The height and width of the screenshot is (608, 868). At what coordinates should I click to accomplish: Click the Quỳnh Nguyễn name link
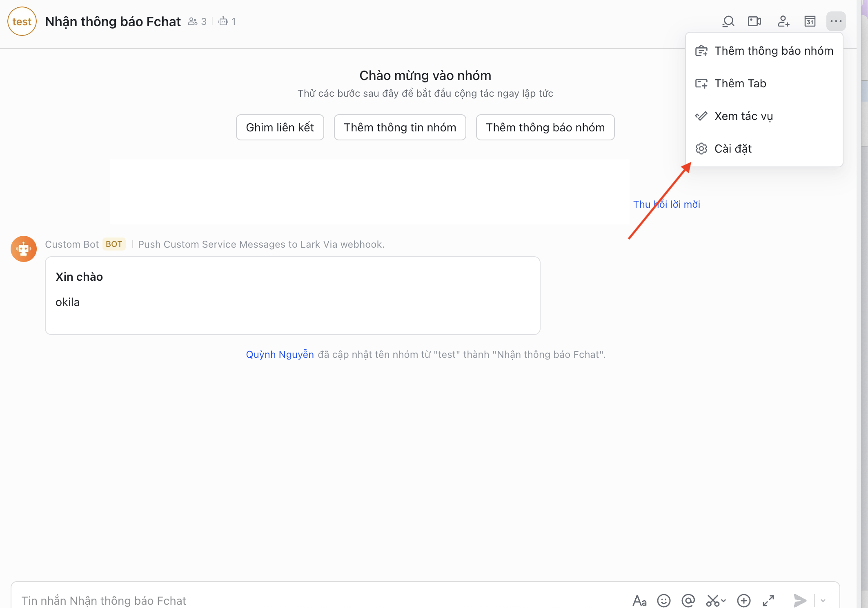[280, 354]
